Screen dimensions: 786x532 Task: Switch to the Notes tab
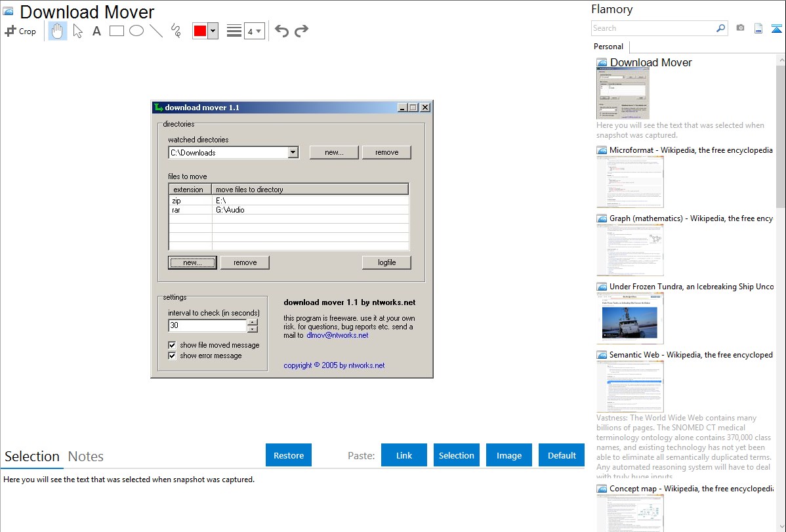coord(86,457)
